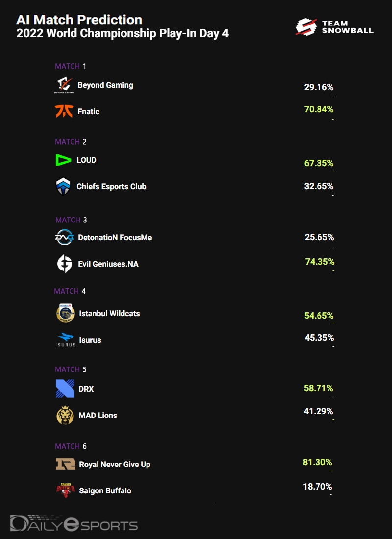Click the Daily Esports watermark logo

pos(74,523)
